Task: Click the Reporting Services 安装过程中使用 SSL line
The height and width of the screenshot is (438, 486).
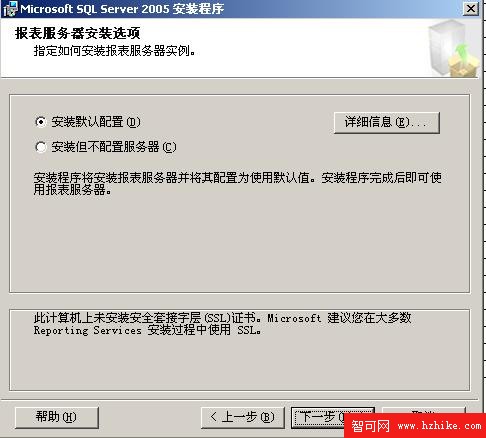Action: (147, 330)
